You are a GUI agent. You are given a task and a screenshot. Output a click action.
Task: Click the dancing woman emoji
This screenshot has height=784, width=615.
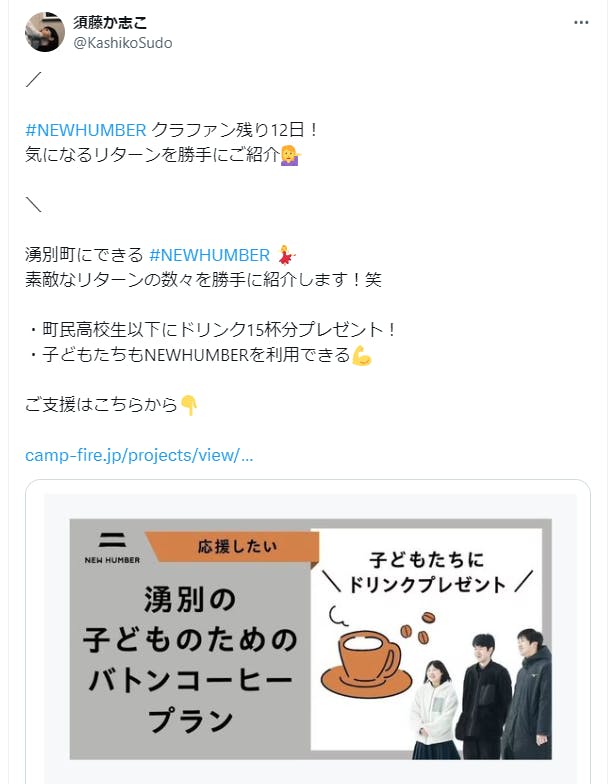point(286,255)
